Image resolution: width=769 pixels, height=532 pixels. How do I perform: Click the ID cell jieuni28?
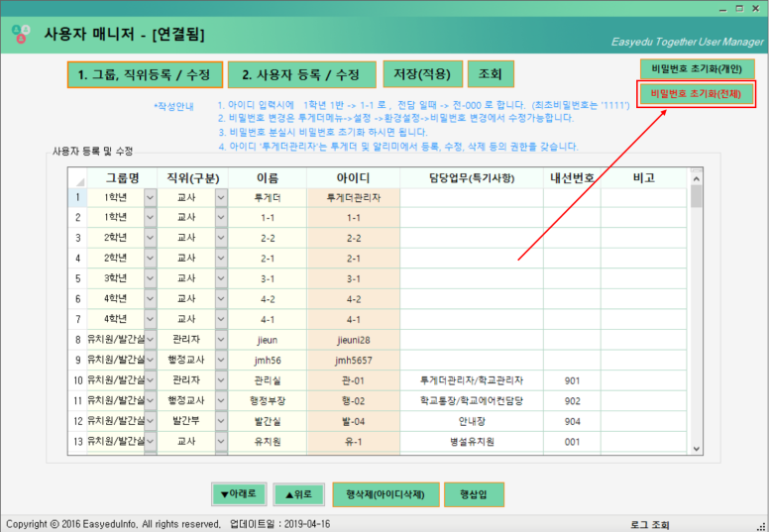click(x=353, y=339)
